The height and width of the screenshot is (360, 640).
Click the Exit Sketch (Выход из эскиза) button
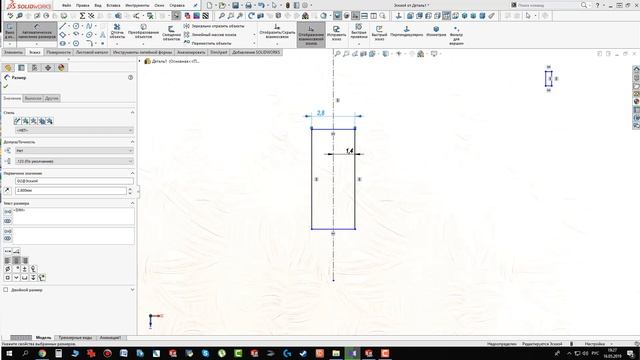pyautogui.click(x=10, y=31)
